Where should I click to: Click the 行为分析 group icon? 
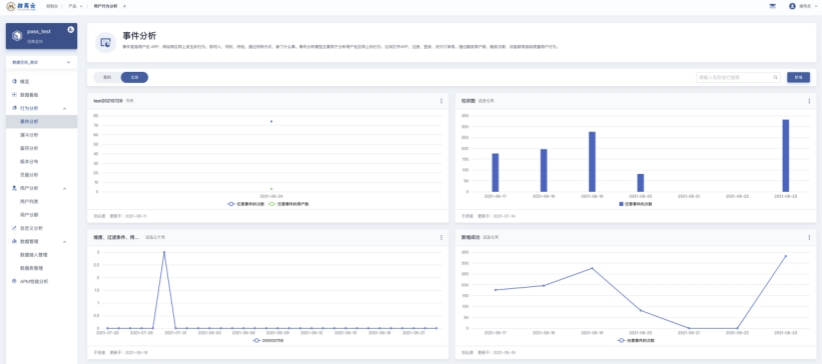tap(14, 108)
